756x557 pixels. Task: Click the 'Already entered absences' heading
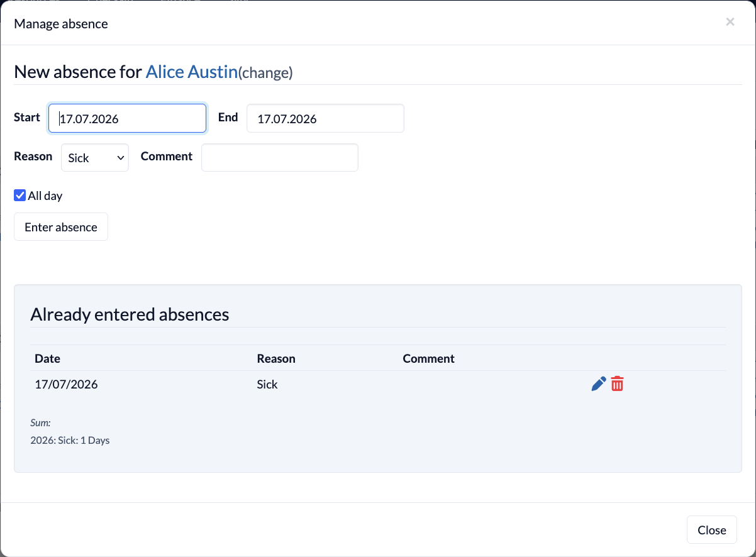(130, 314)
